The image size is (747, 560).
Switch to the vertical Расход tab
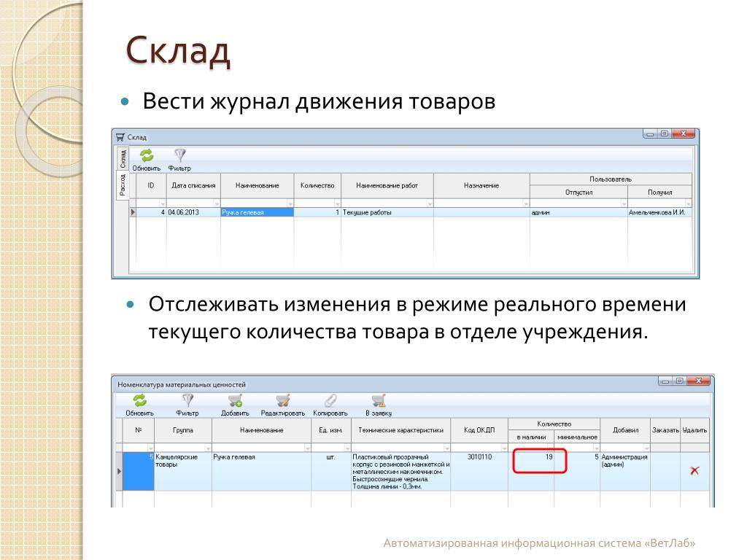[x=123, y=185]
